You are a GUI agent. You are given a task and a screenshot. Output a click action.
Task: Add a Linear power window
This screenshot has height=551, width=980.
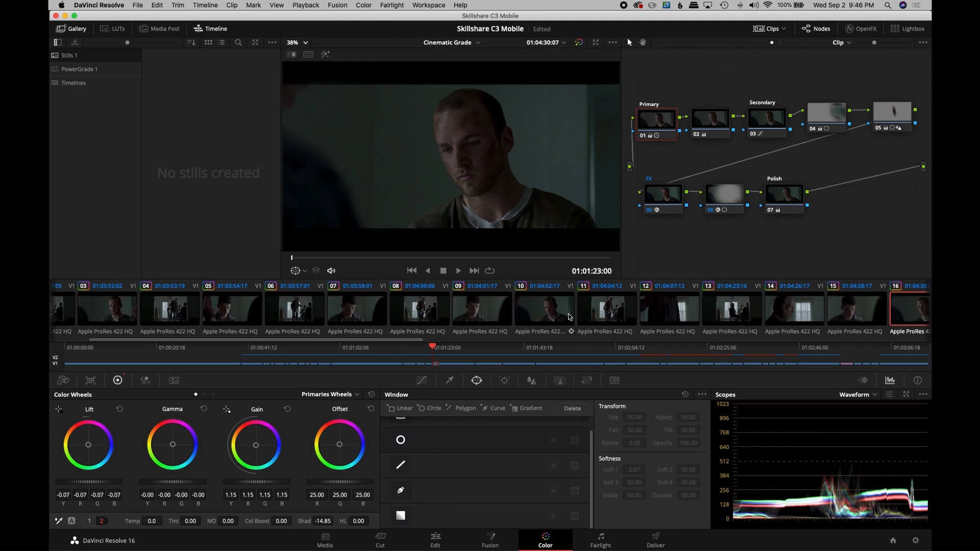coord(400,408)
